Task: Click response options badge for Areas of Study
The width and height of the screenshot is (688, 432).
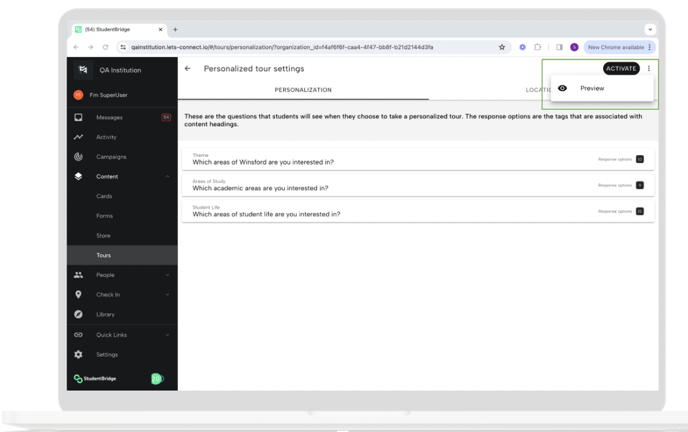Action: tap(640, 185)
